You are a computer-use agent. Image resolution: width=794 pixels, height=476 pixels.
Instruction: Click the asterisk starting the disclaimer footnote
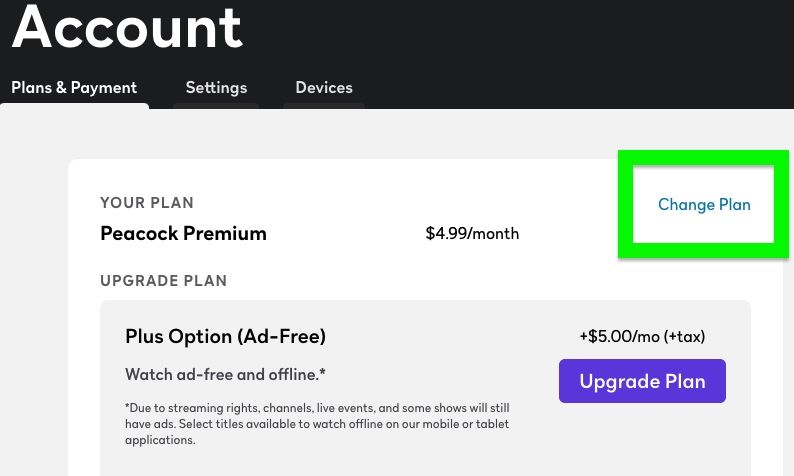click(x=128, y=408)
